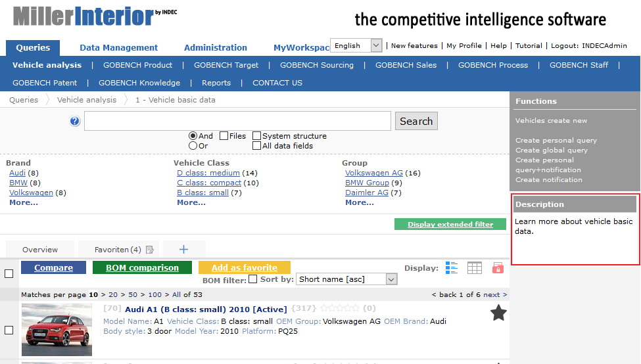
Task: Show 20 matches per page
Action: click(113, 294)
